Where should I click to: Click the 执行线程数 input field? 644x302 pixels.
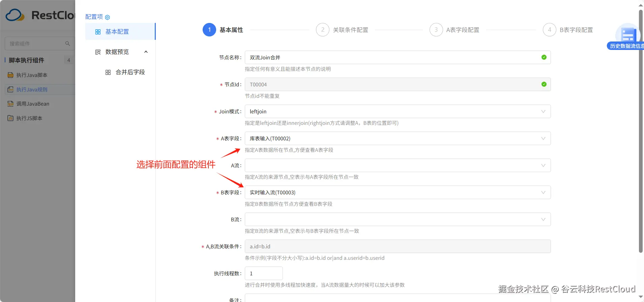pos(264,273)
